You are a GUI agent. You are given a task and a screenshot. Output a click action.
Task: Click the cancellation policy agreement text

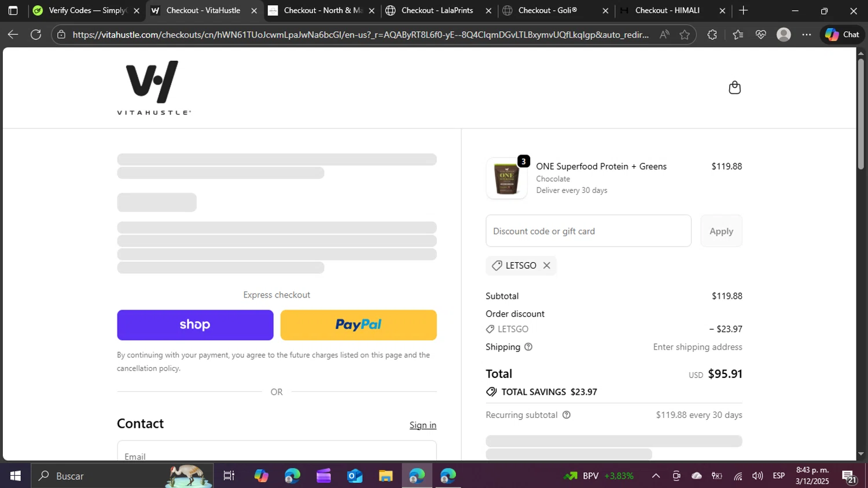273,362
